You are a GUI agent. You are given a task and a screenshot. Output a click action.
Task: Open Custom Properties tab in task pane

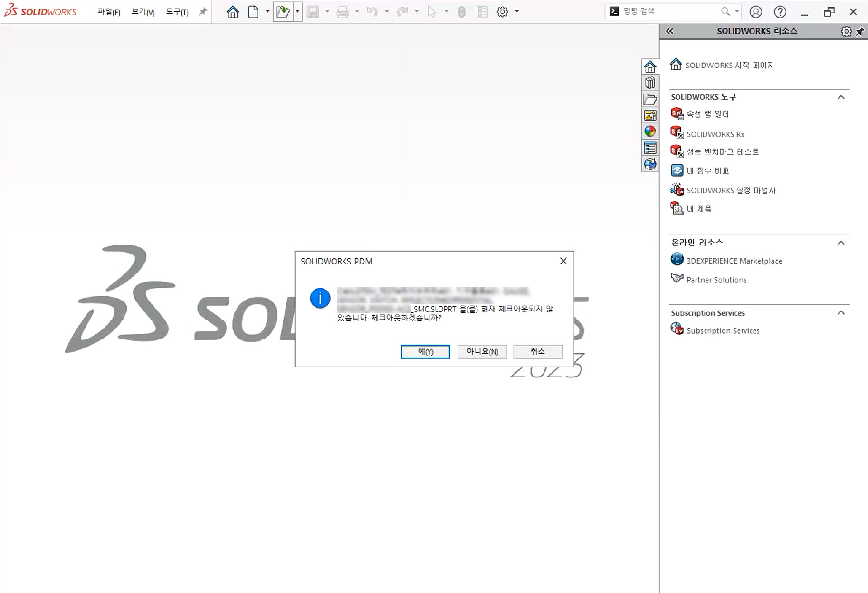(650, 148)
